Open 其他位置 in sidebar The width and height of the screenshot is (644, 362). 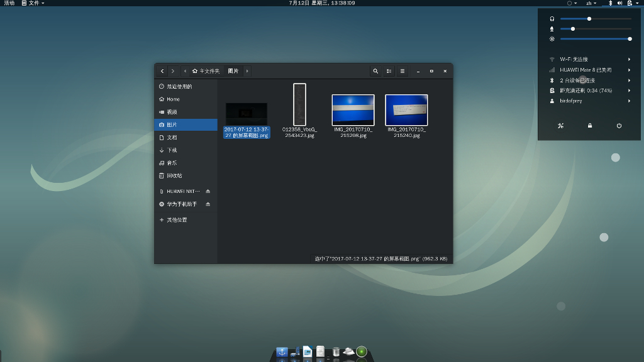point(186,220)
